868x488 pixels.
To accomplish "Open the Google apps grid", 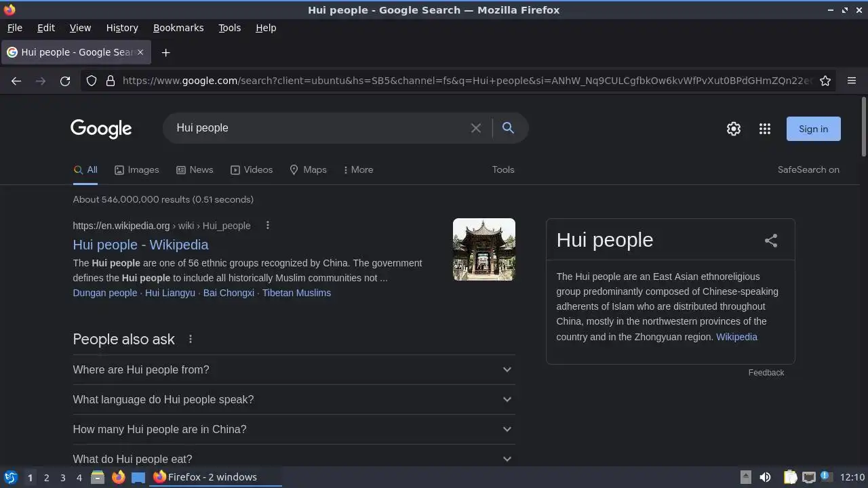I will [765, 129].
